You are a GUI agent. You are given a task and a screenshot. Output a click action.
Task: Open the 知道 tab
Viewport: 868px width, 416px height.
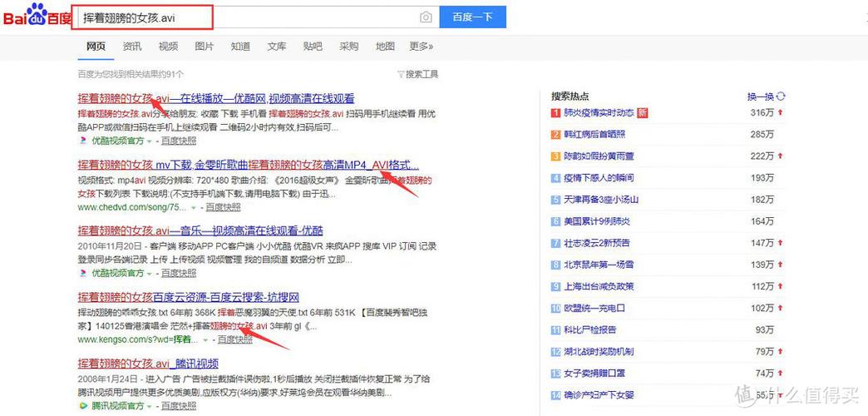click(x=240, y=47)
